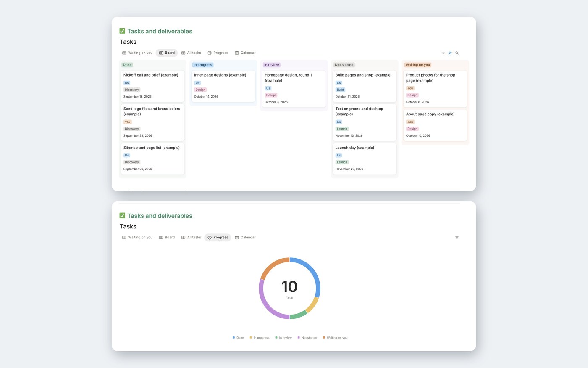
Task: Click the In review legend entry below the chart
Action: tap(283, 338)
